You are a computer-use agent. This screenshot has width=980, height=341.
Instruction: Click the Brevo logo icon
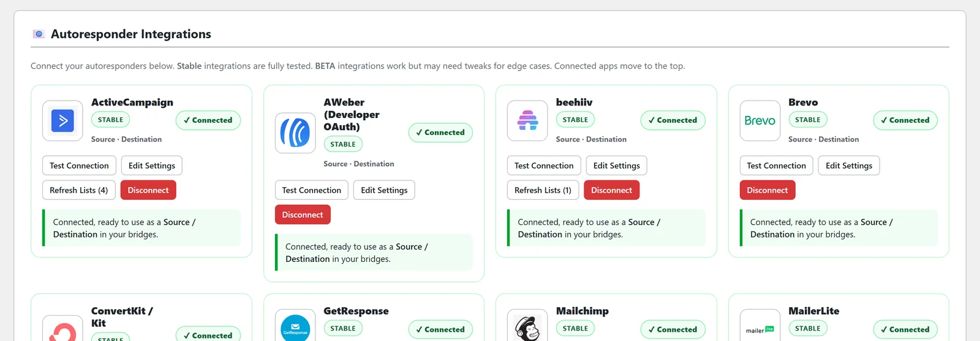pyautogui.click(x=760, y=121)
